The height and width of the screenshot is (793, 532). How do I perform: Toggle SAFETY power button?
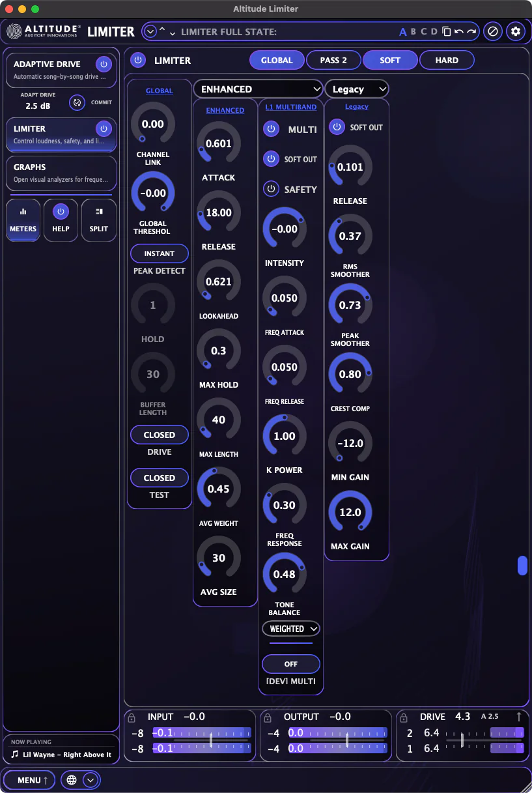[271, 189]
